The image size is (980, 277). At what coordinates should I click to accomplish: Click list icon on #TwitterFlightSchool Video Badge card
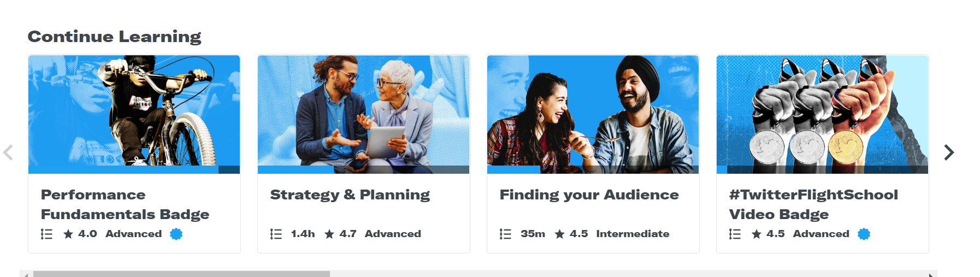(x=735, y=234)
